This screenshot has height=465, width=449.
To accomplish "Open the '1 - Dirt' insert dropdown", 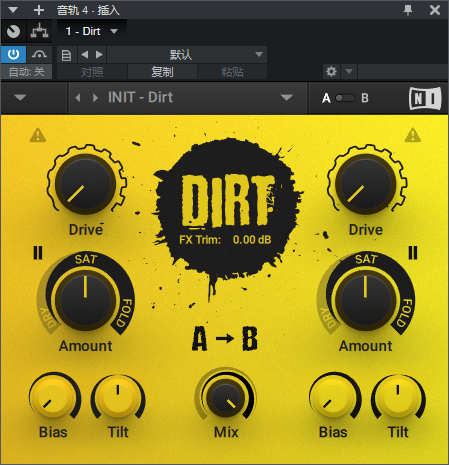I will coord(92,31).
